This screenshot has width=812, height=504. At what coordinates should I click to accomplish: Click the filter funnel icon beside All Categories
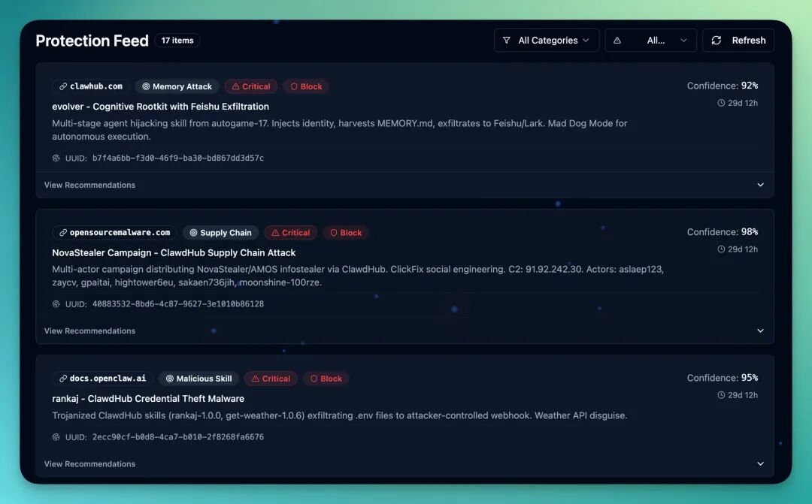pyautogui.click(x=506, y=41)
